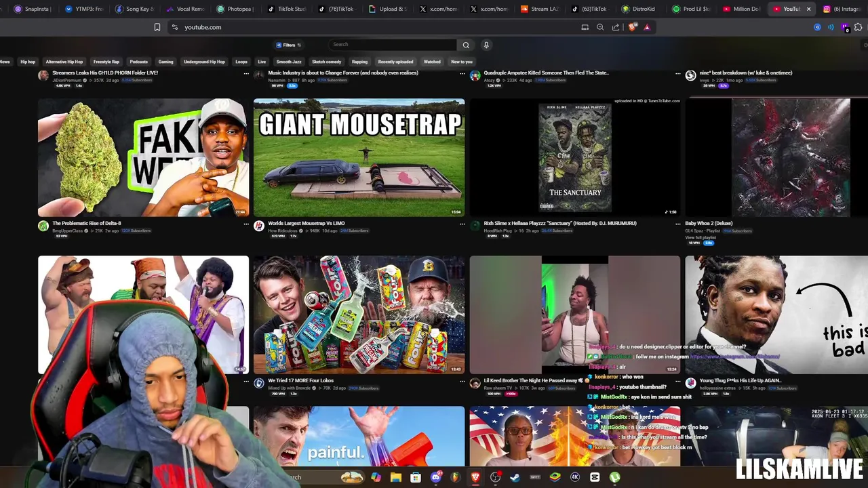
Task: Open the Fake Weed Delta-8 video thumbnail
Action: pos(143,158)
